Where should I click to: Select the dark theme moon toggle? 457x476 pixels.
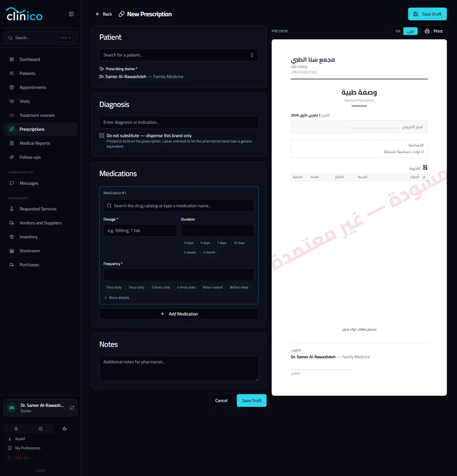[65, 429]
